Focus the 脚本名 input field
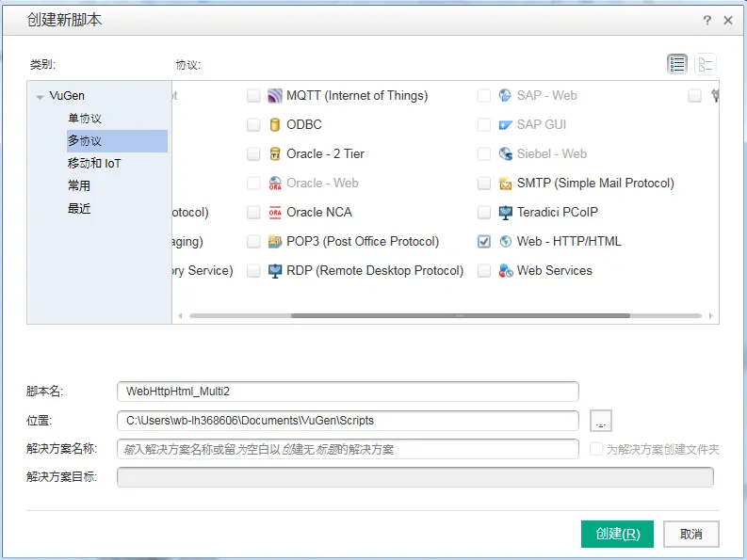This screenshot has height=560, width=747. coord(348,392)
